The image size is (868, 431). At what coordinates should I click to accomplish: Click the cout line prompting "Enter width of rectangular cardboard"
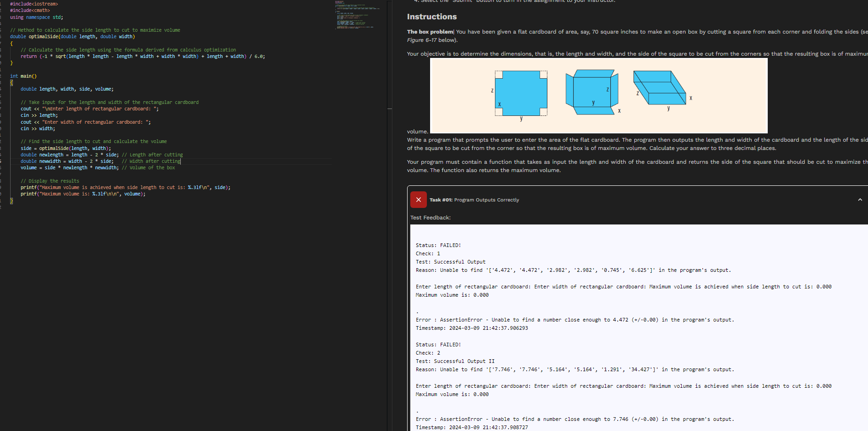(x=86, y=122)
